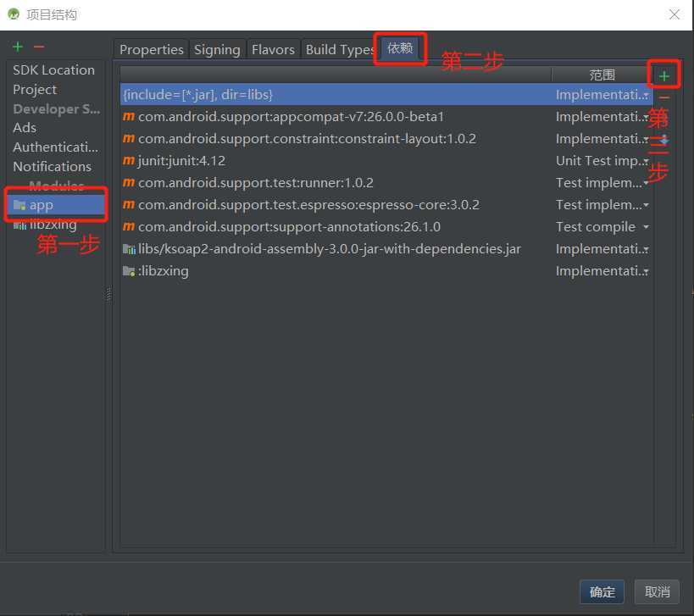Click the 范围 column header
694x616 pixels.
point(602,75)
